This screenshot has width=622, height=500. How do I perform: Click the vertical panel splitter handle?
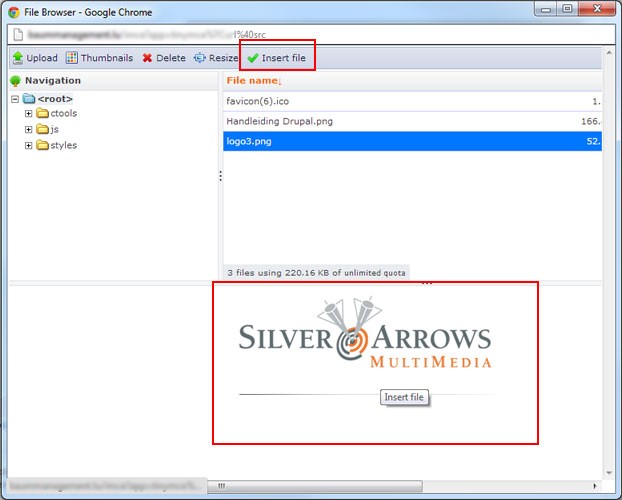[221, 176]
